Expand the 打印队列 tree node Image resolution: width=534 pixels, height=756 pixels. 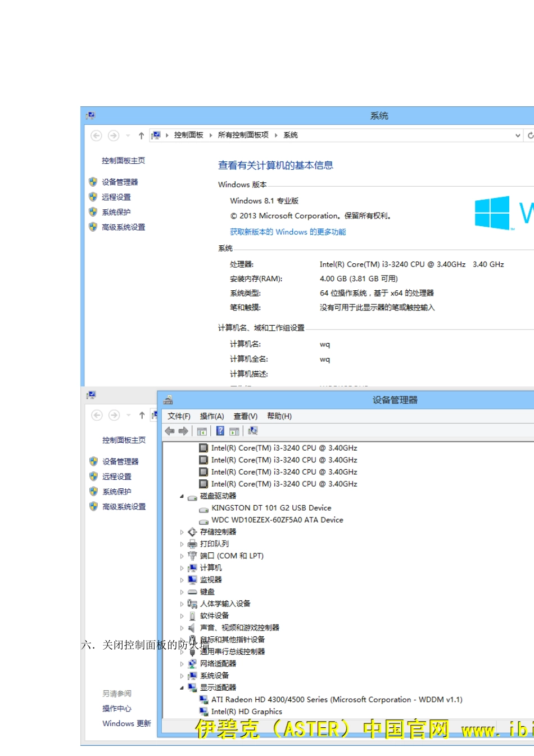coord(182,544)
